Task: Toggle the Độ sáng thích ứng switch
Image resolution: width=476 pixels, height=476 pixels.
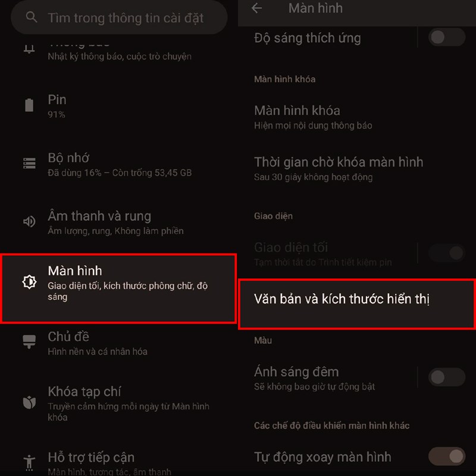Action: tap(447, 37)
